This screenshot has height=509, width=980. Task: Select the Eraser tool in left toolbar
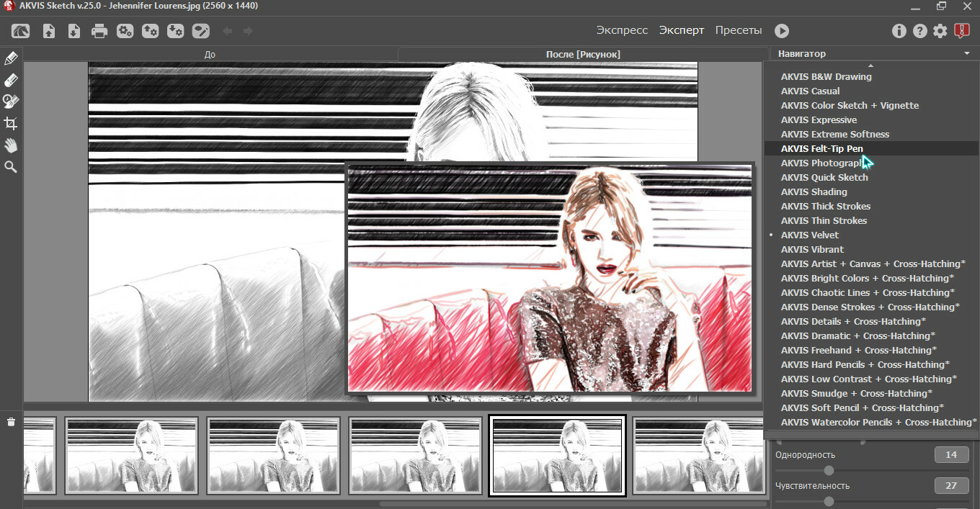(x=11, y=80)
